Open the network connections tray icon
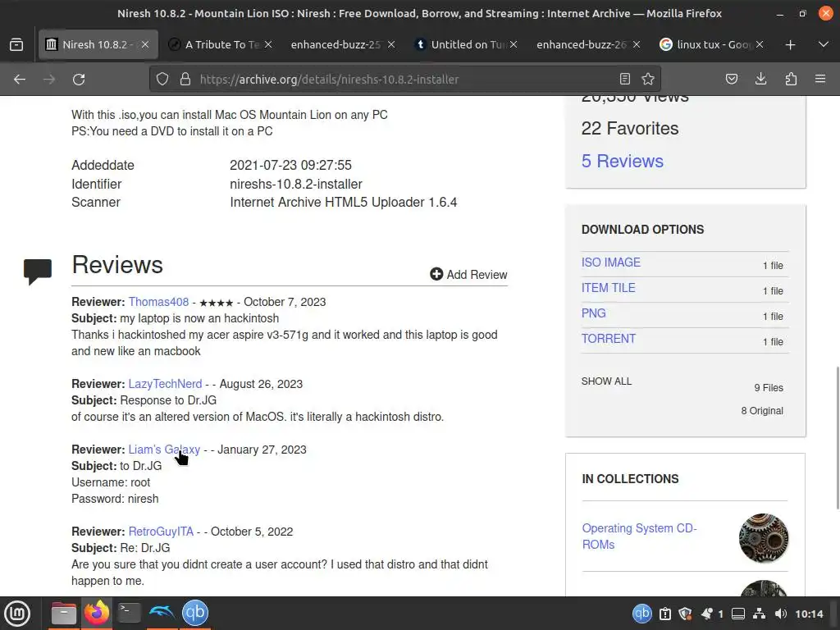Viewport: 840px width, 630px height. coord(759,614)
